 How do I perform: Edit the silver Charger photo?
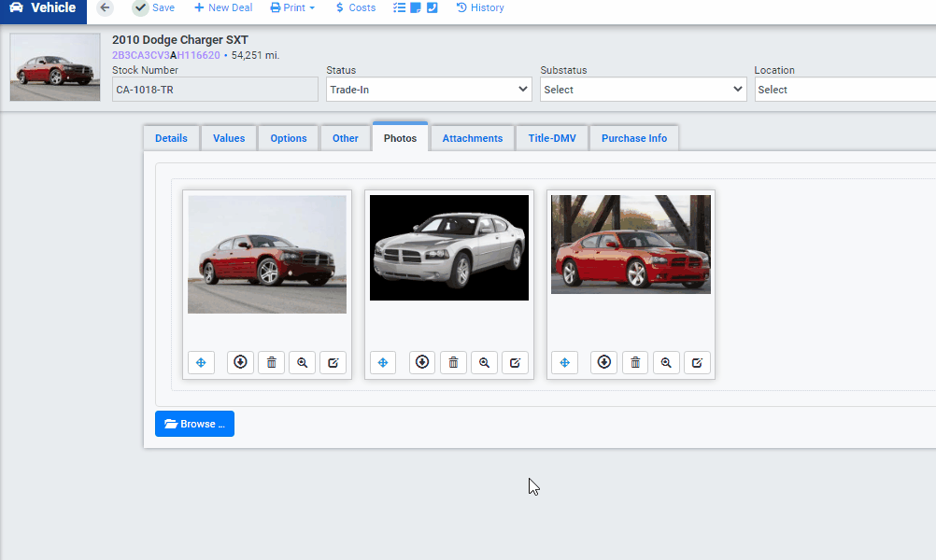pyautogui.click(x=515, y=362)
